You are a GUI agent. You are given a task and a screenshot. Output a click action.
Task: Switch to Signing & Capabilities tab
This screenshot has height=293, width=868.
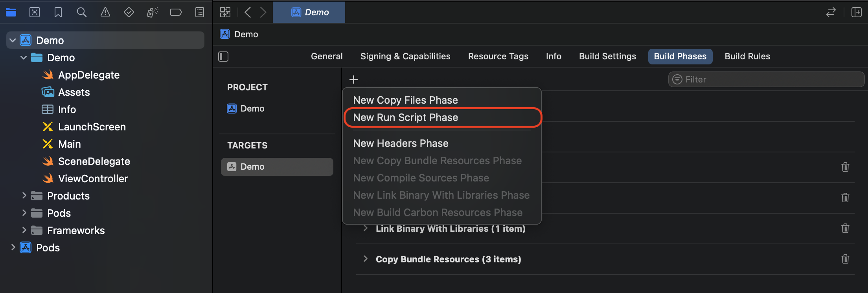tap(405, 56)
